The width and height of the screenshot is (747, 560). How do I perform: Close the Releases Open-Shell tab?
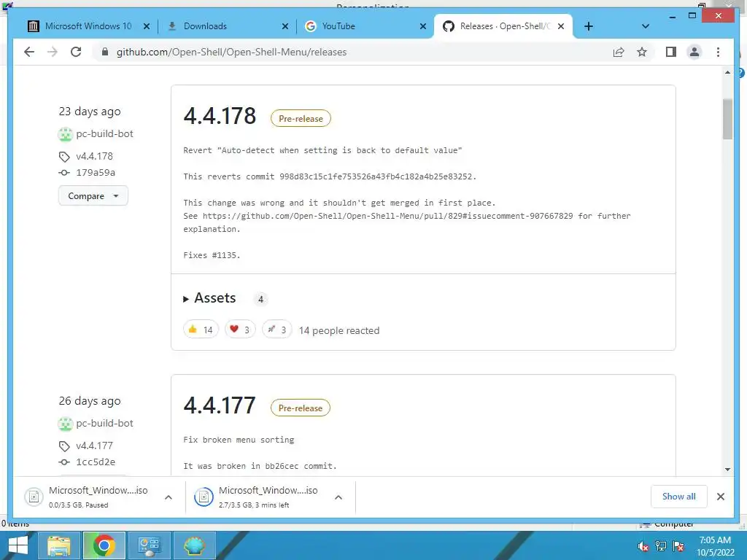point(561,26)
